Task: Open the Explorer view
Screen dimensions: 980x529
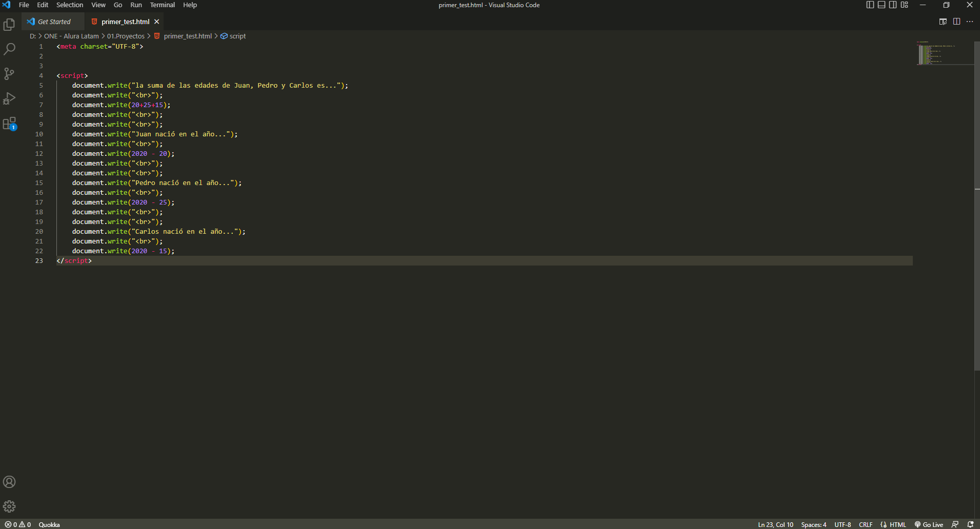Action: (x=9, y=24)
